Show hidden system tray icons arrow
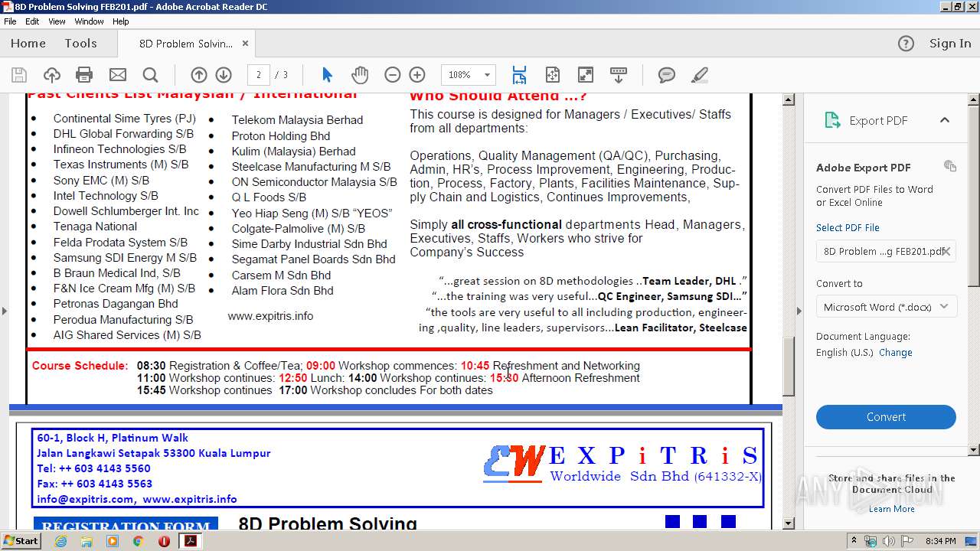 (854, 541)
